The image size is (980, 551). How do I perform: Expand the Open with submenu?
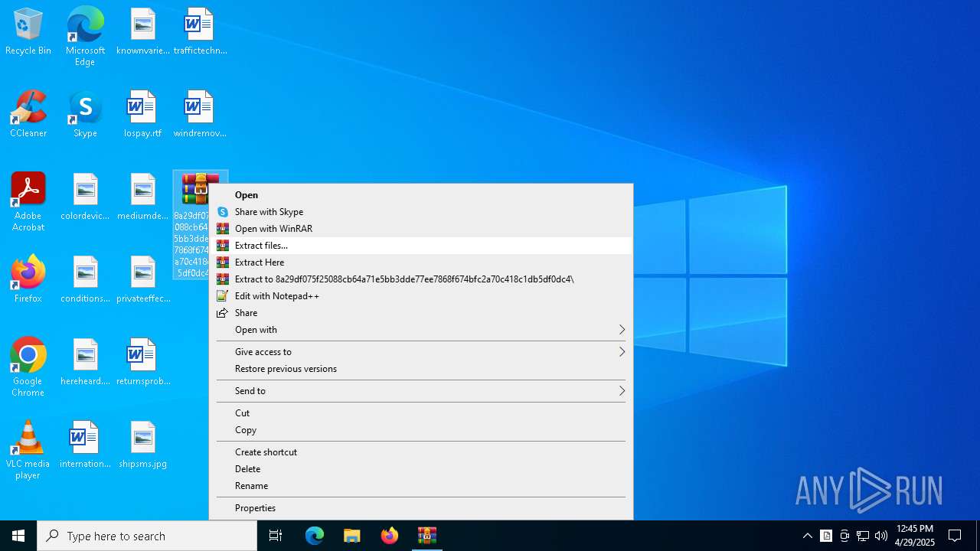421,330
